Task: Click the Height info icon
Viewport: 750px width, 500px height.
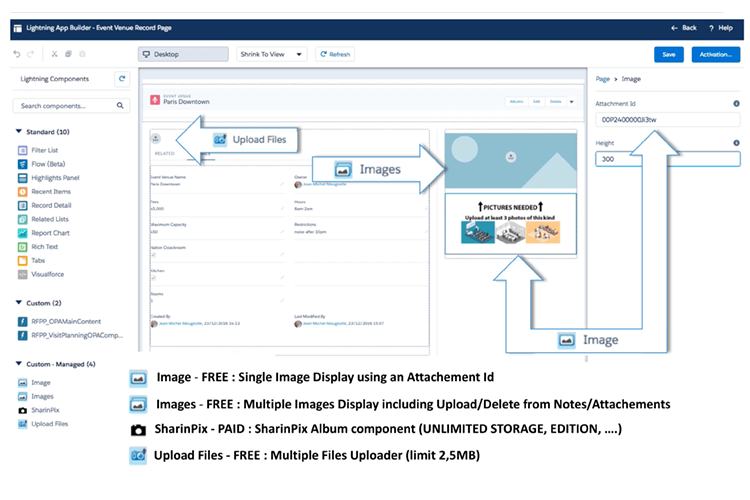Action: pos(736,143)
